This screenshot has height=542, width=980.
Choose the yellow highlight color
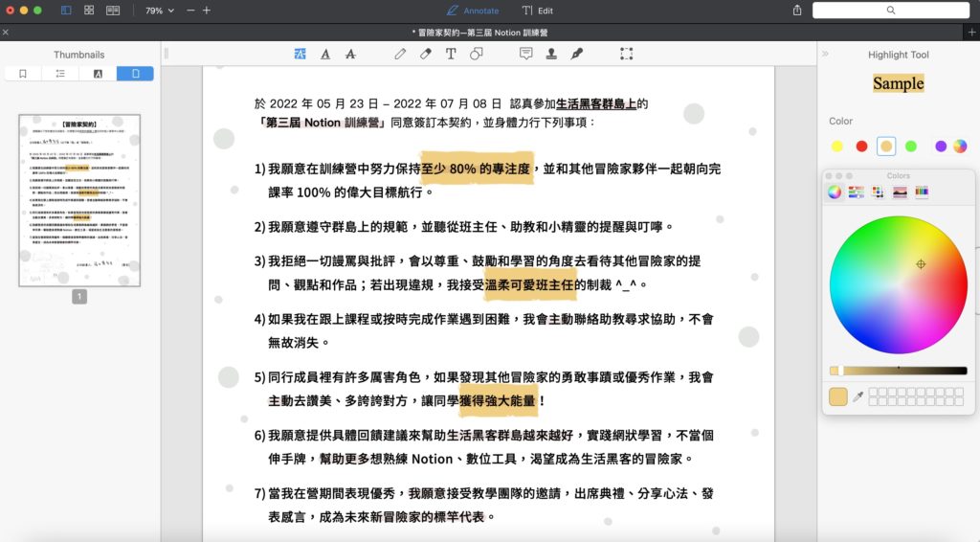click(836, 147)
